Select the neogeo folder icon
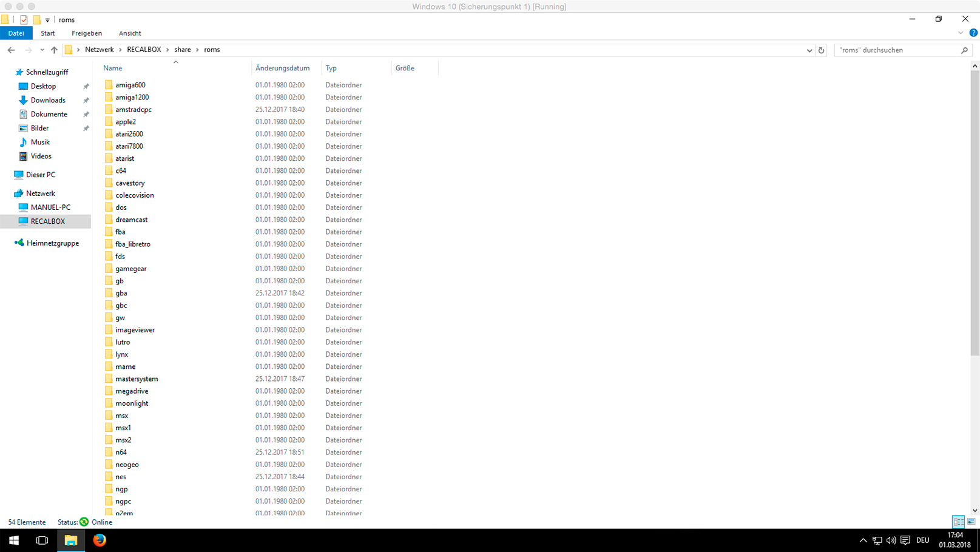Viewport: 980px width, 552px height. (109, 465)
